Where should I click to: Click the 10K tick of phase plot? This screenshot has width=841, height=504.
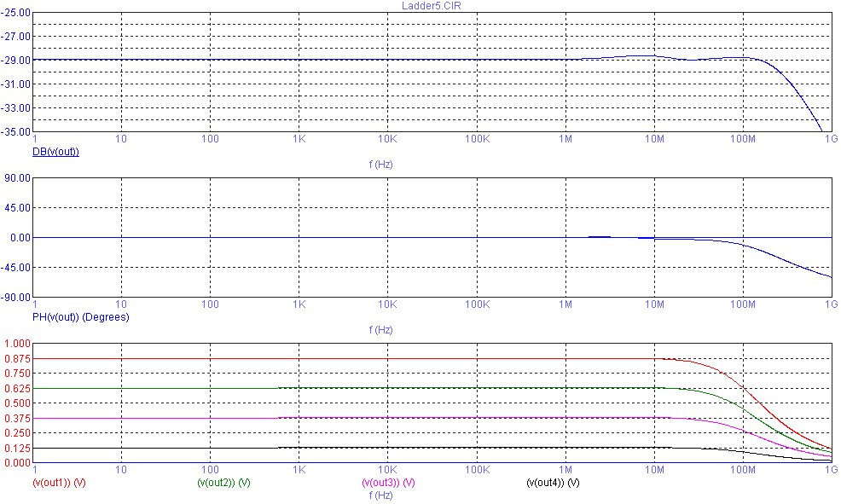(x=387, y=304)
